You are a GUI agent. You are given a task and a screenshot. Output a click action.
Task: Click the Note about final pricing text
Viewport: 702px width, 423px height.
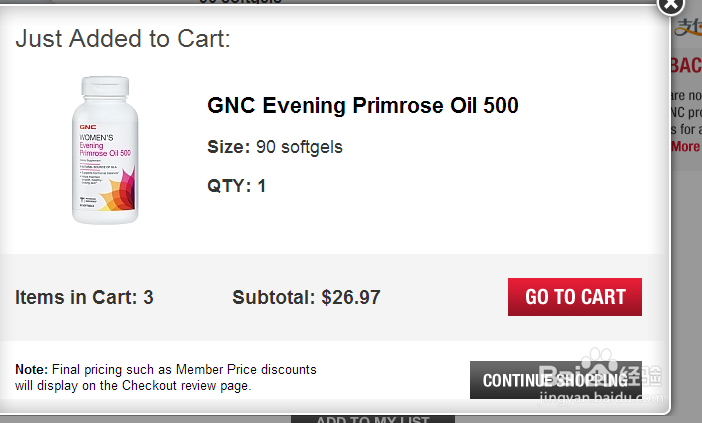point(166,377)
